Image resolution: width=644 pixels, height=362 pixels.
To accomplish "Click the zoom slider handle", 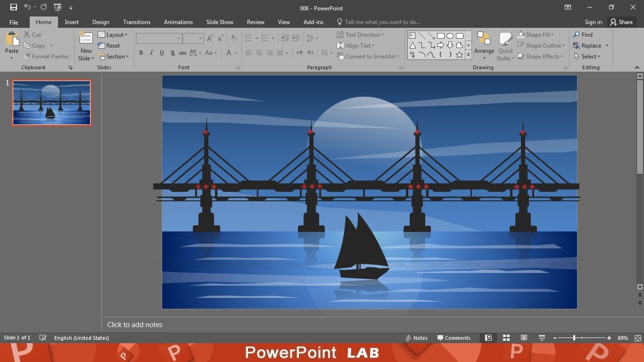I will click(x=574, y=338).
